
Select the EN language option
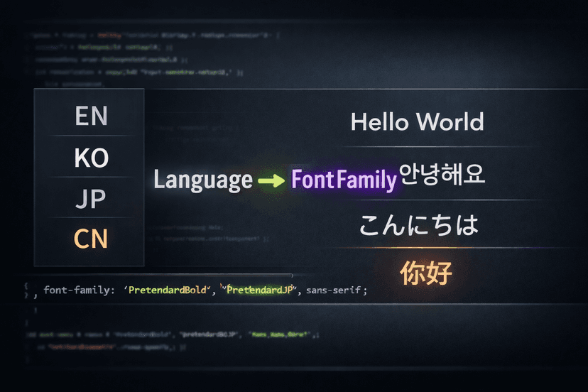click(x=91, y=116)
